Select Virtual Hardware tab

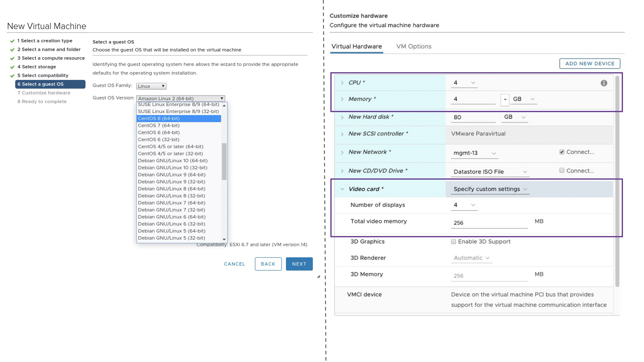tap(357, 46)
